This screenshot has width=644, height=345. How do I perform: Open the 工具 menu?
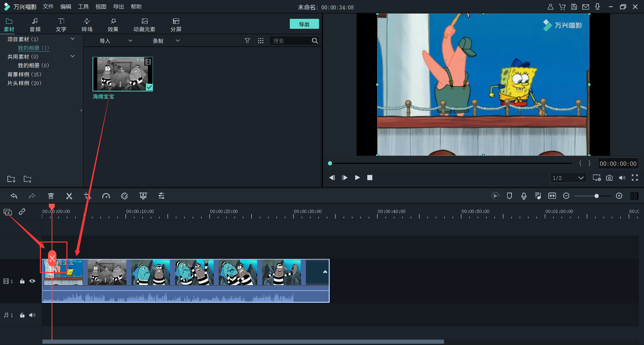tap(83, 7)
